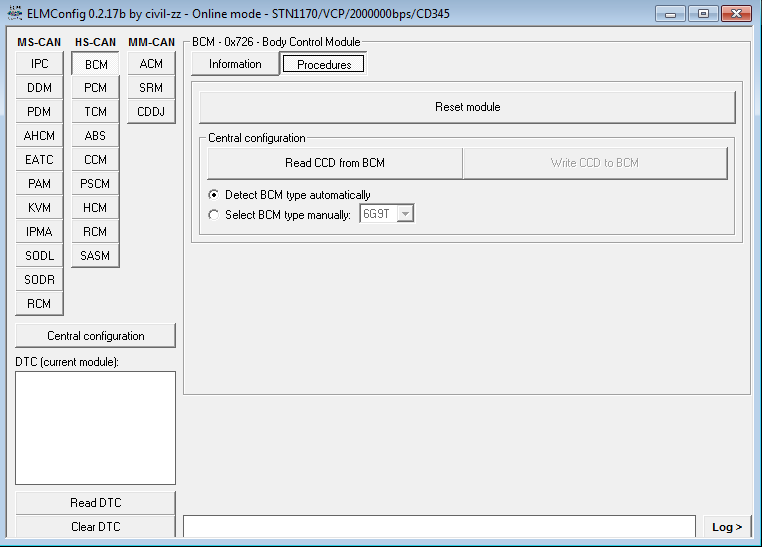Select the AHCM module
This screenshot has height=550, width=762.
tap(39, 136)
